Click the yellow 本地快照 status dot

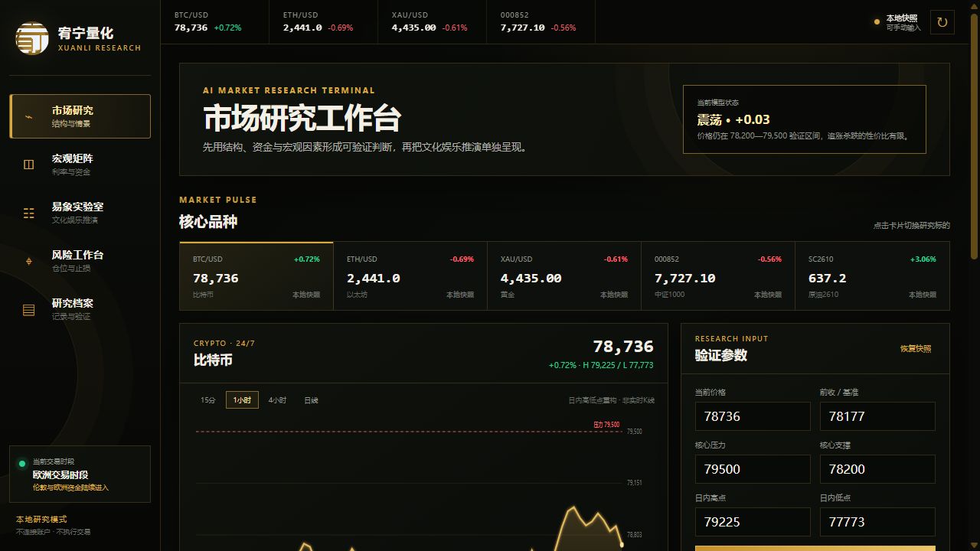click(x=877, y=22)
